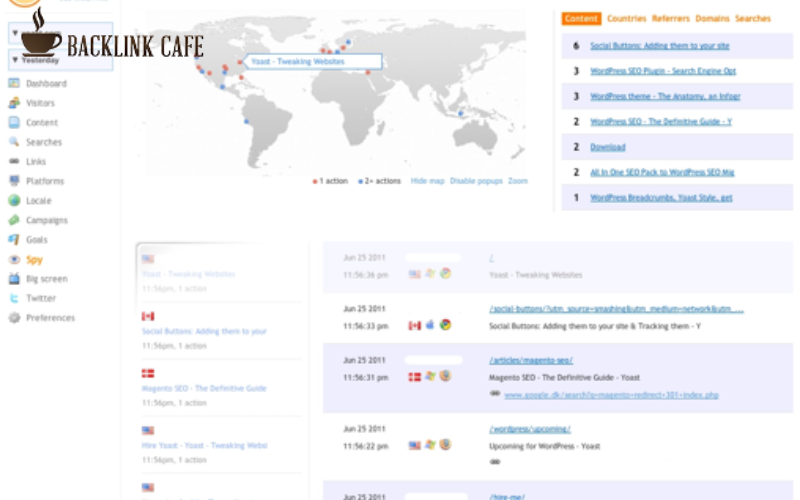Click link icon before google.dk referrer
This screenshot has height=500, width=800.
[494, 393]
